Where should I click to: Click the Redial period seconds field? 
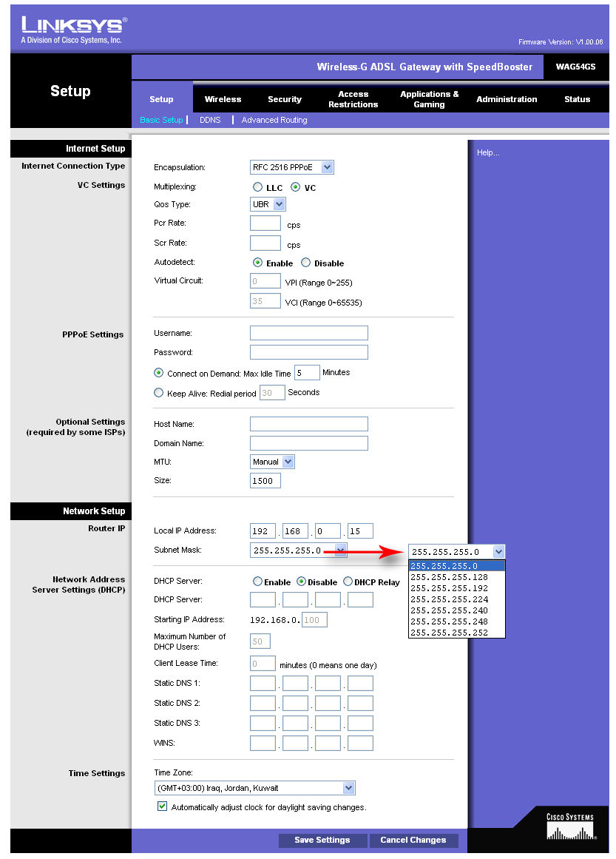[x=272, y=392]
